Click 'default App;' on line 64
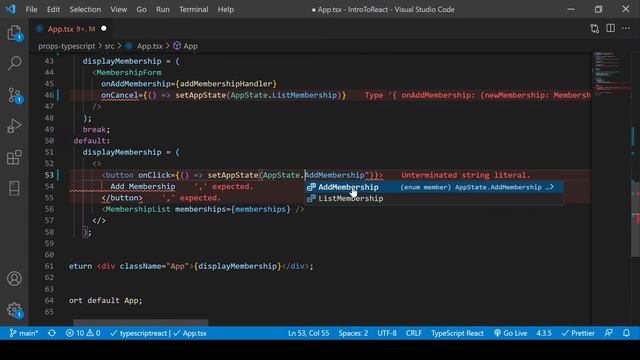The width and height of the screenshot is (640, 360). 115,300
